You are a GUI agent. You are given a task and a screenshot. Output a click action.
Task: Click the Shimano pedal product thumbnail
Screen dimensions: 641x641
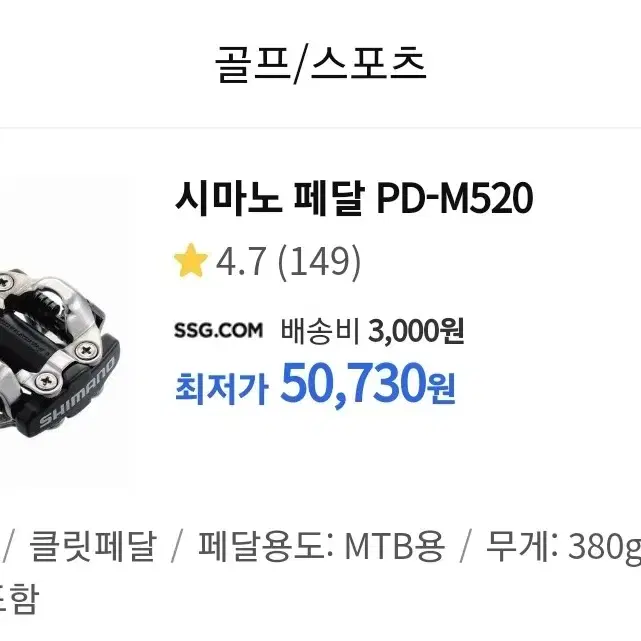[67, 336]
